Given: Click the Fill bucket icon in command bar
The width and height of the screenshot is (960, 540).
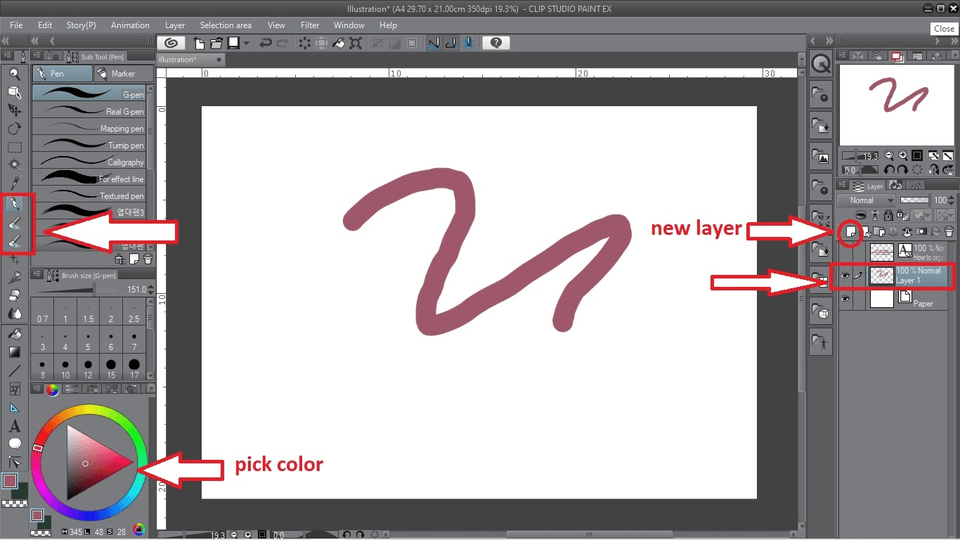Looking at the screenshot, I should click(x=339, y=43).
